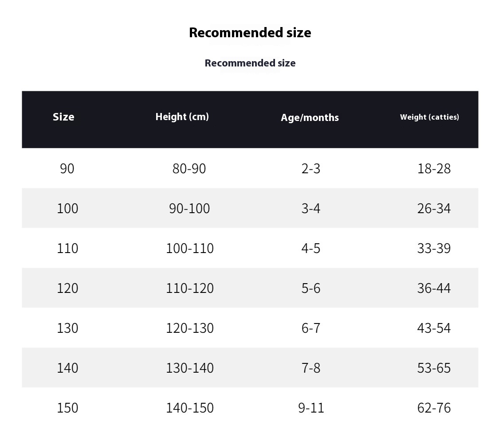Click the "Age/months" column header
The height and width of the screenshot is (448, 499).
[x=310, y=117]
